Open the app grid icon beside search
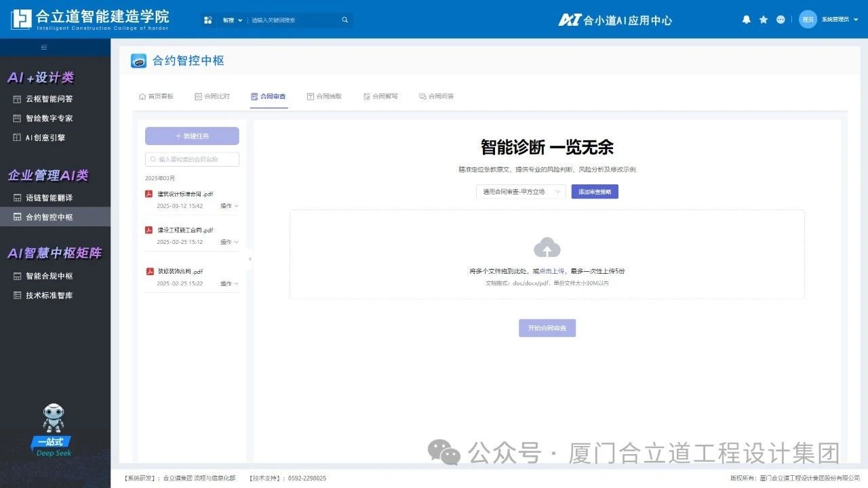 pyautogui.click(x=208, y=20)
